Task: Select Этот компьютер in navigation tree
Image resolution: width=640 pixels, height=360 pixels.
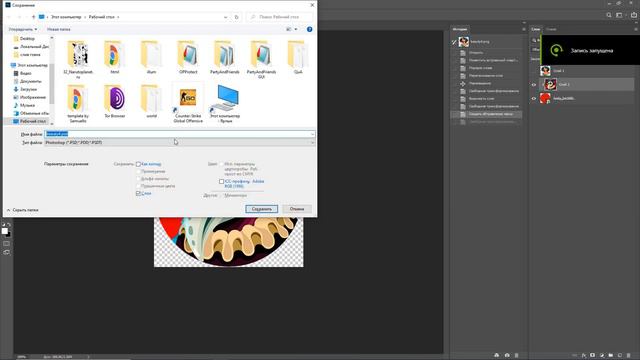Action: point(30,65)
